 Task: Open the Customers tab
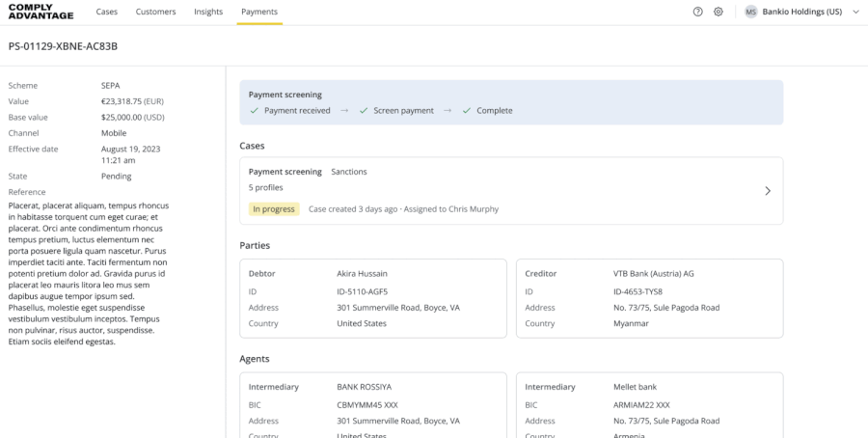pyautogui.click(x=155, y=12)
